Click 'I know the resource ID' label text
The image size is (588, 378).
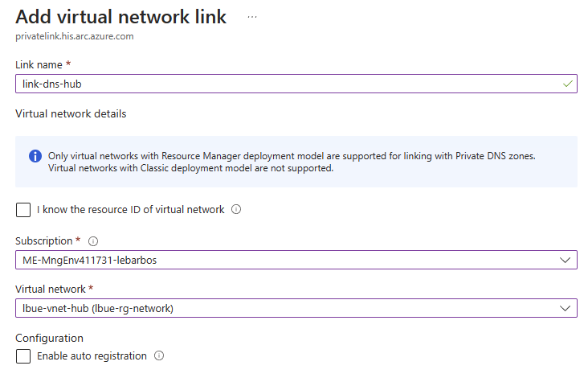[130, 209]
